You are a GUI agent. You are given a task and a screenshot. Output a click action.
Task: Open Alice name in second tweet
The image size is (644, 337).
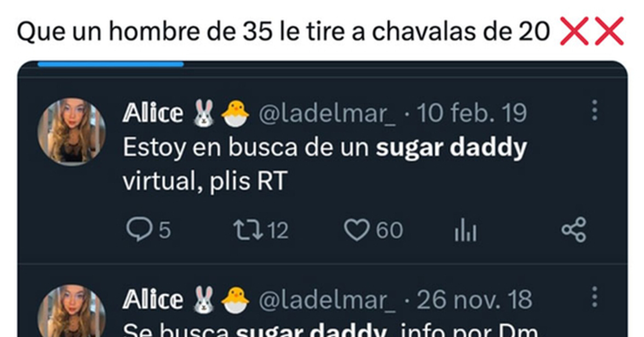[153, 299]
